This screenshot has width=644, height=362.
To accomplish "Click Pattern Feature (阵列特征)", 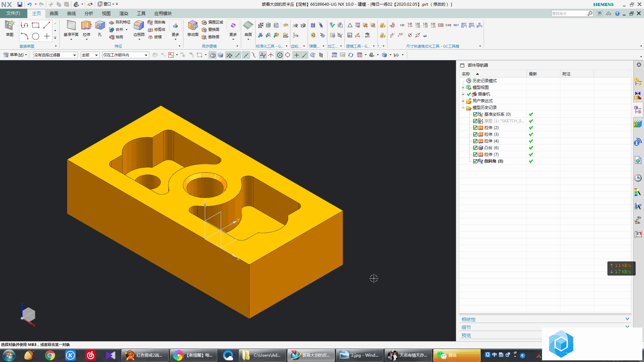I will tap(120, 22).
